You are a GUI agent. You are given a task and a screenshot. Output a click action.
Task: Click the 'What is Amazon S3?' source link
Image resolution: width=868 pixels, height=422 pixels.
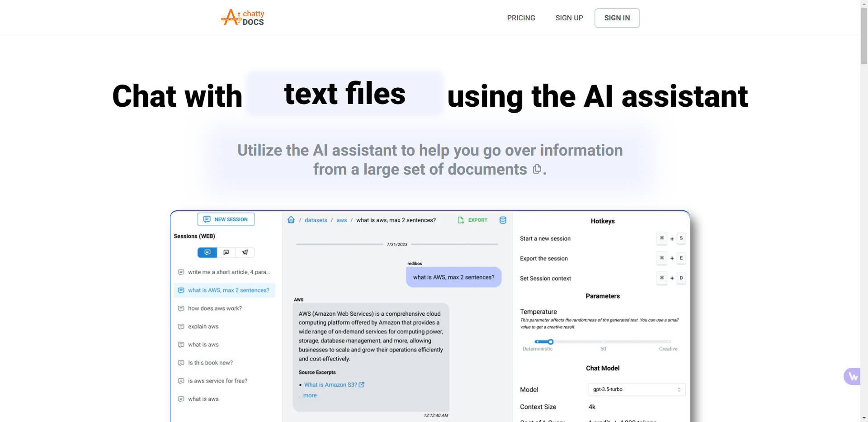[x=330, y=384]
